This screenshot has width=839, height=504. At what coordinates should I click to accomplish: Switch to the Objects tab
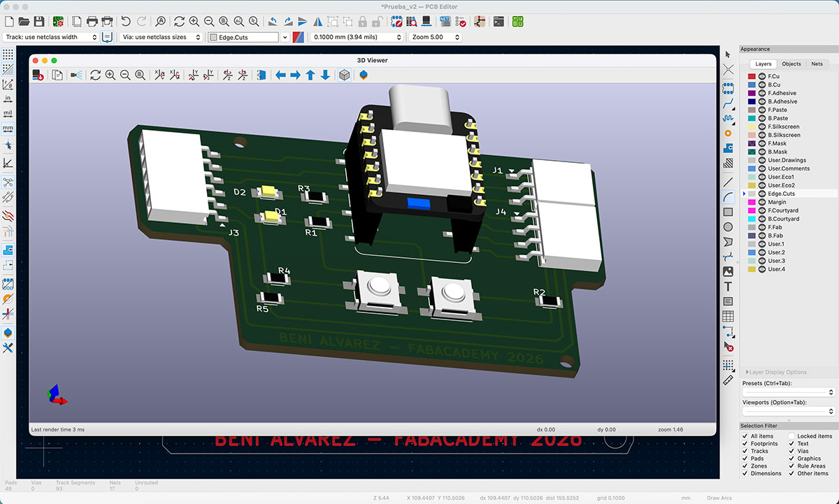[x=791, y=64]
